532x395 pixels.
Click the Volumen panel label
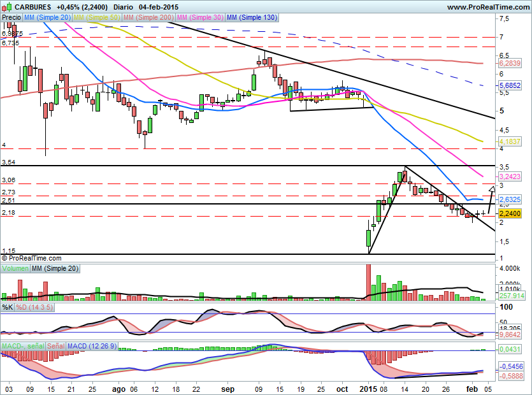pos(15,269)
